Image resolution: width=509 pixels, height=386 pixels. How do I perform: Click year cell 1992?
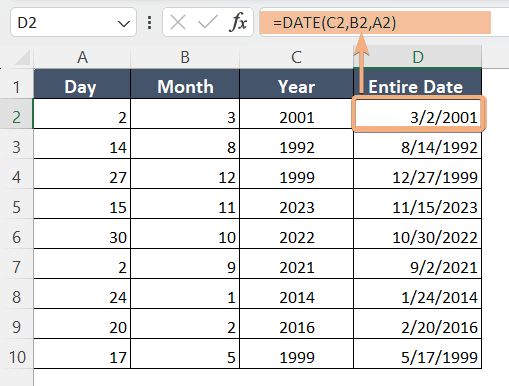(x=296, y=144)
